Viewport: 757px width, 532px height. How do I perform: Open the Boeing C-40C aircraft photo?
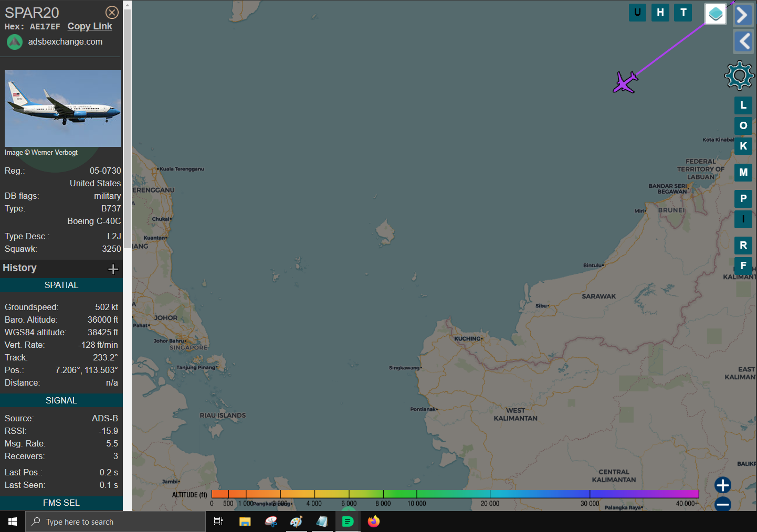(63, 108)
